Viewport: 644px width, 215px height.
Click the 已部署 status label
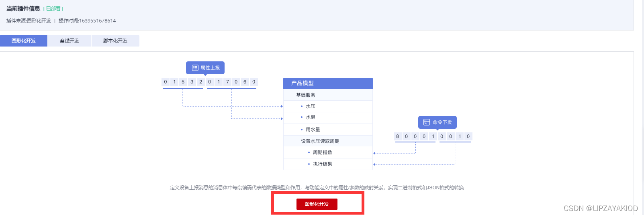(x=53, y=9)
